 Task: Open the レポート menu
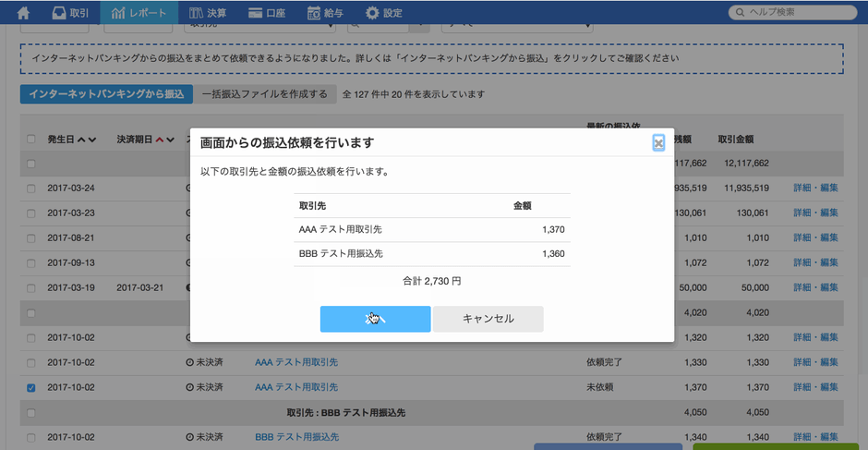point(139,13)
